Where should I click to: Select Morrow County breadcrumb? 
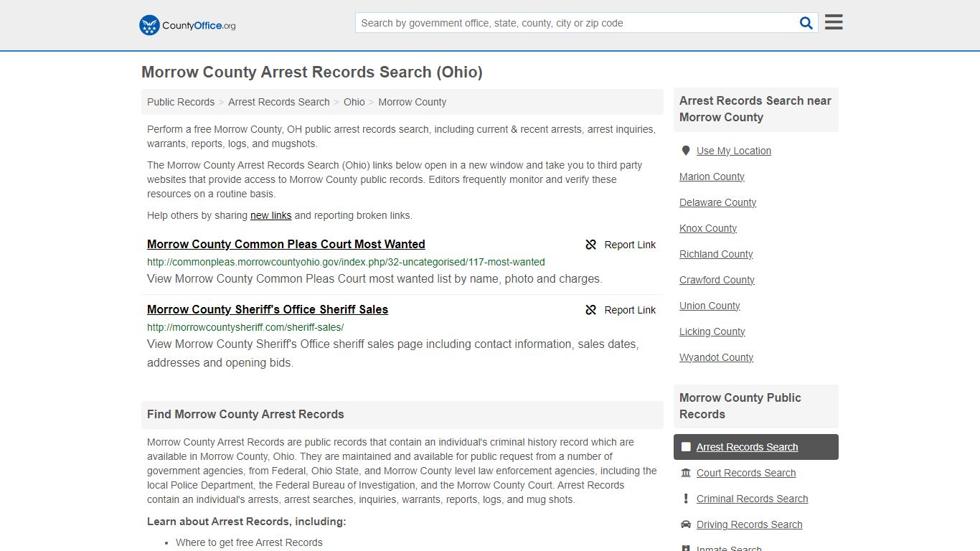point(413,102)
